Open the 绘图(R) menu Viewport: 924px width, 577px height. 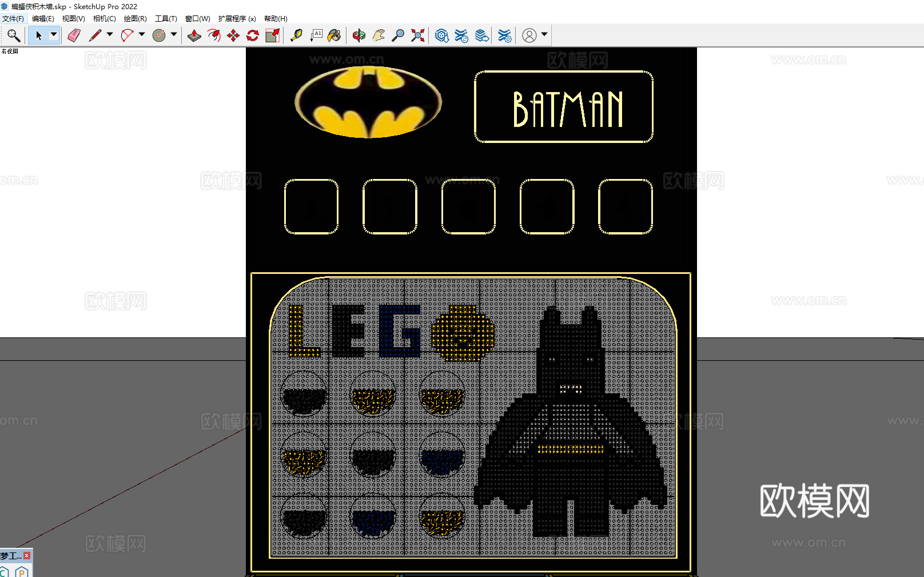click(x=136, y=19)
